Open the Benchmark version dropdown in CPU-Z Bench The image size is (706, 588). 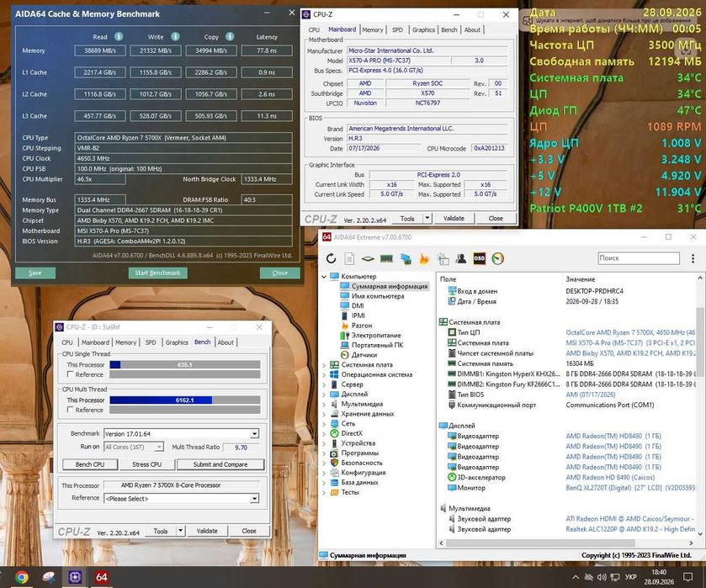pyautogui.click(x=254, y=434)
